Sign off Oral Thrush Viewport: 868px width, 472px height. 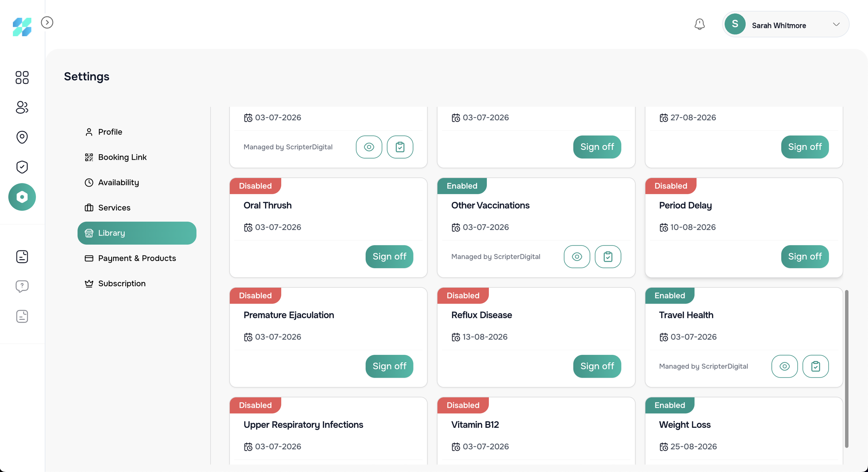click(389, 257)
